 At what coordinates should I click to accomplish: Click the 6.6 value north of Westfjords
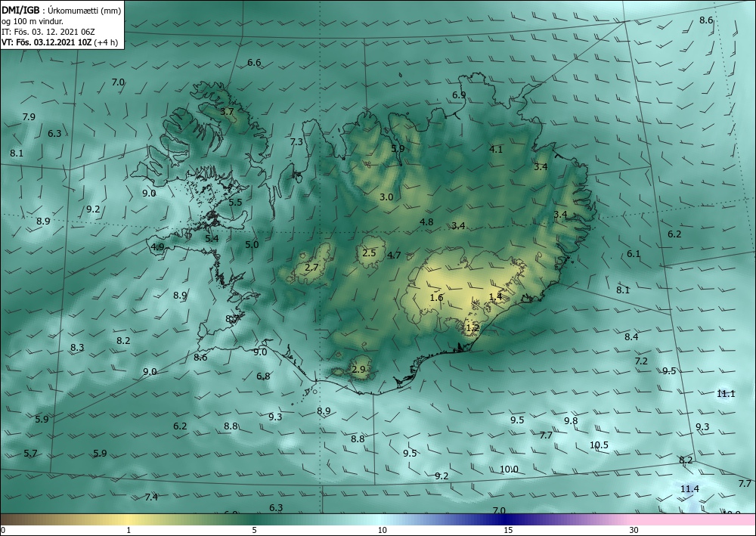pos(254,63)
